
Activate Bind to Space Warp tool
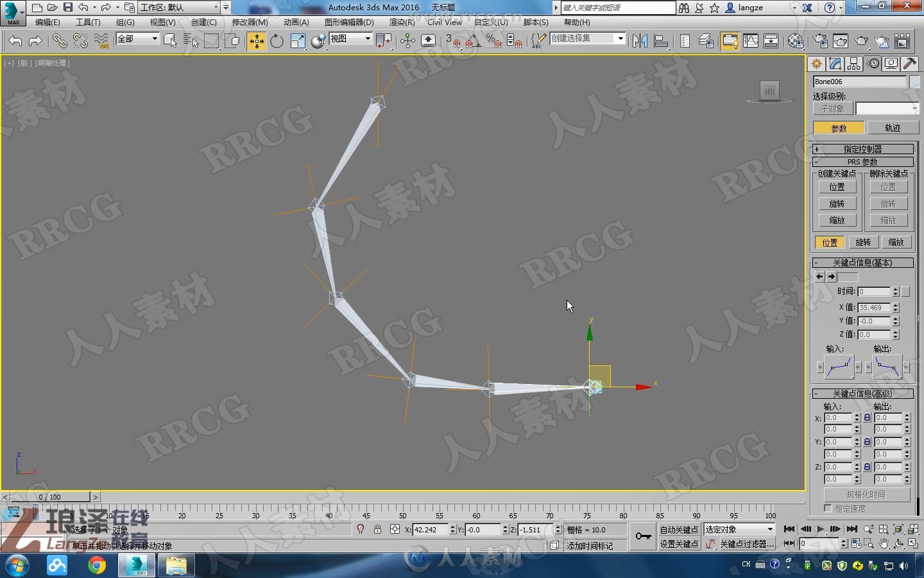click(101, 41)
